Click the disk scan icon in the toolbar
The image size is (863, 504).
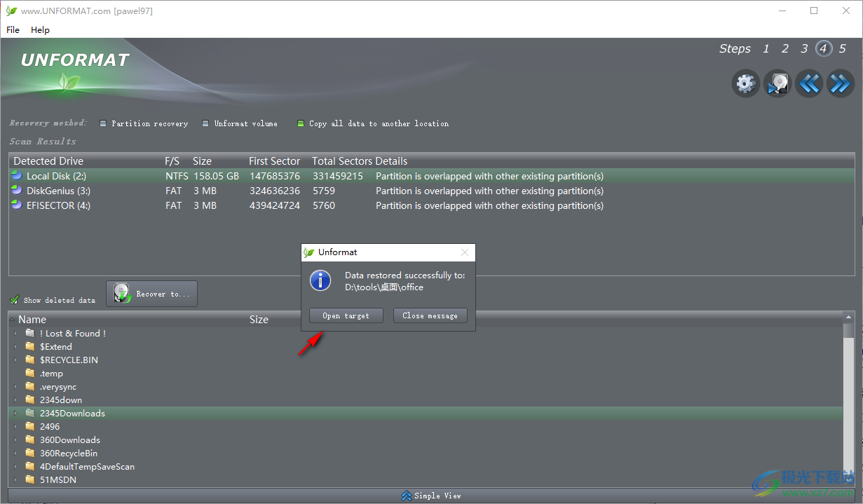tap(777, 83)
